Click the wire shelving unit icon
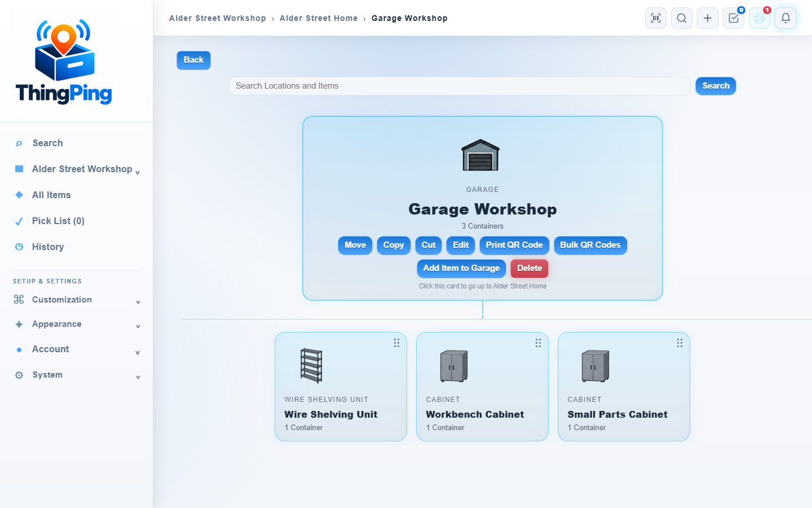The height and width of the screenshot is (508, 812). [311, 366]
